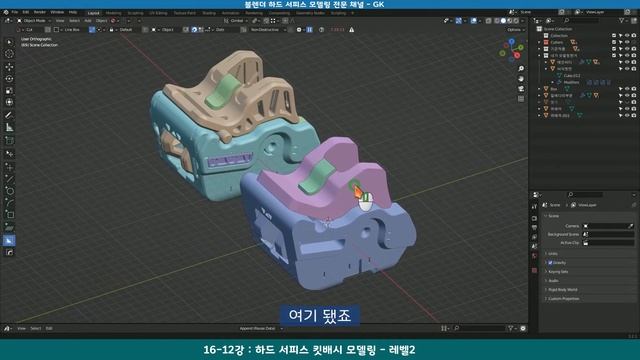Click the Select Box arrow tool

pyautogui.click(x=9, y=42)
